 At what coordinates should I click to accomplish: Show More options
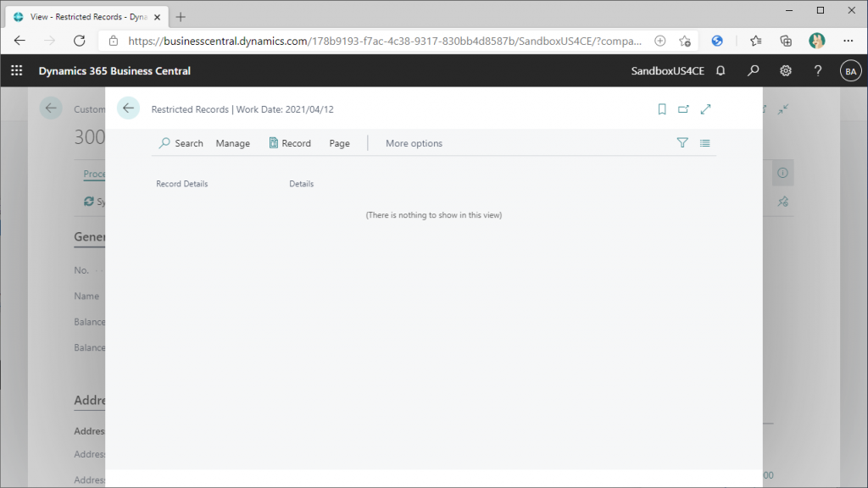tap(414, 143)
